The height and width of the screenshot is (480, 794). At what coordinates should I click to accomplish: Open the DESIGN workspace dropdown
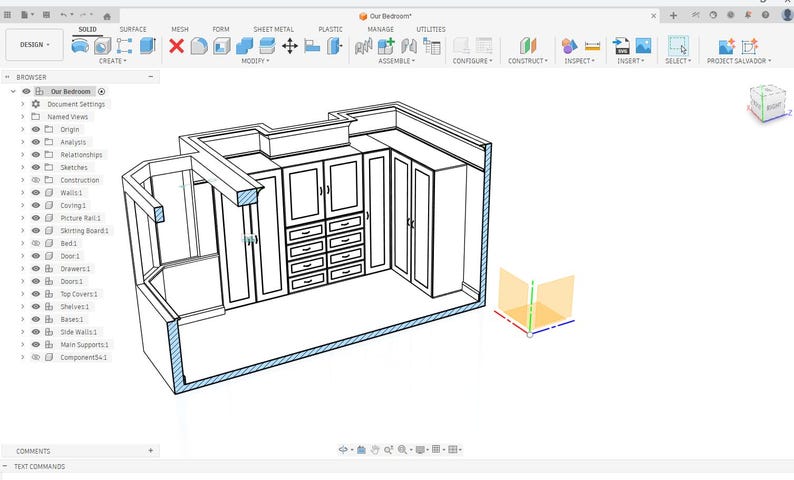coord(34,45)
